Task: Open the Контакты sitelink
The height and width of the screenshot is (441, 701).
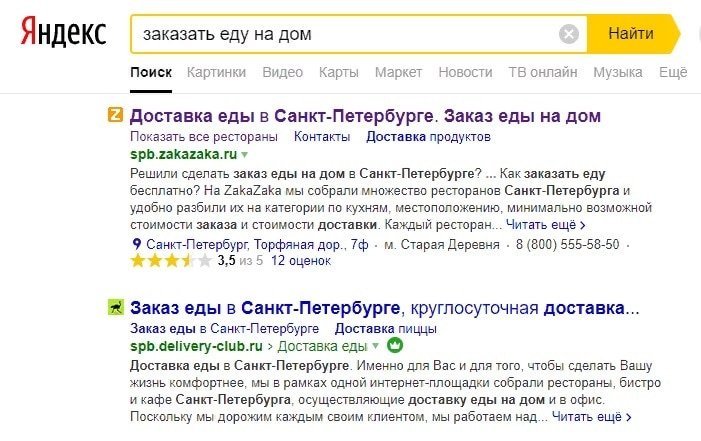Action: tap(322, 136)
